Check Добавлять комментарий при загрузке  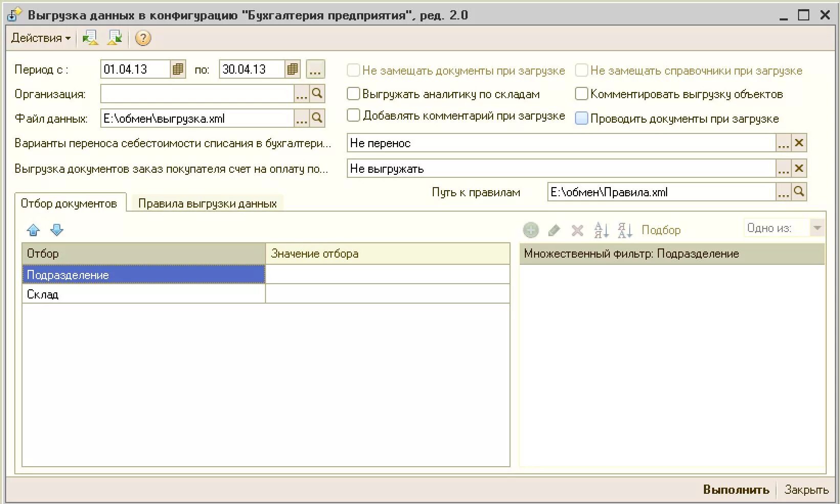[353, 116]
